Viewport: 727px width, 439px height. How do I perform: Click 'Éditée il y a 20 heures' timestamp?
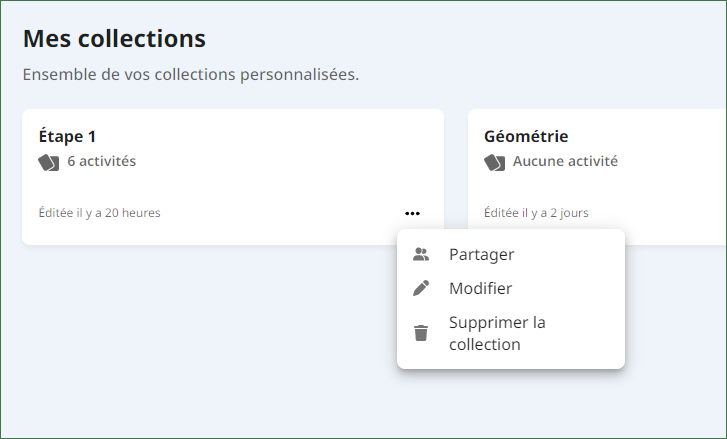click(x=99, y=213)
